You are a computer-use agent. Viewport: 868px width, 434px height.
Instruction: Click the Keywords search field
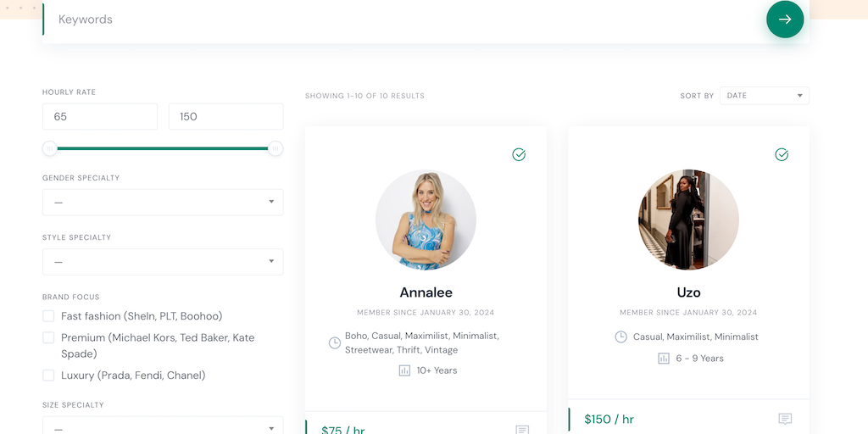[404, 19]
